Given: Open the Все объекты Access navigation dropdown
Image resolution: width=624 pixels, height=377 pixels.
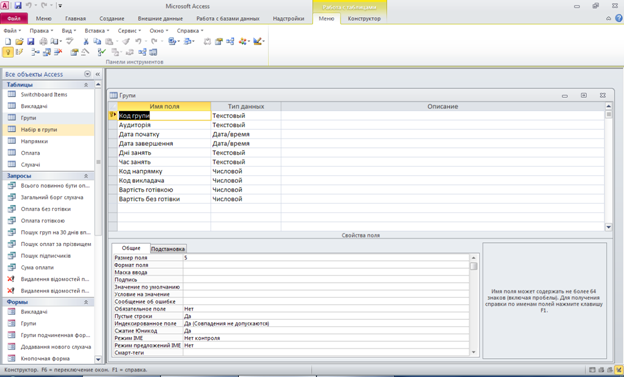Looking at the screenshot, I should tap(87, 74).
